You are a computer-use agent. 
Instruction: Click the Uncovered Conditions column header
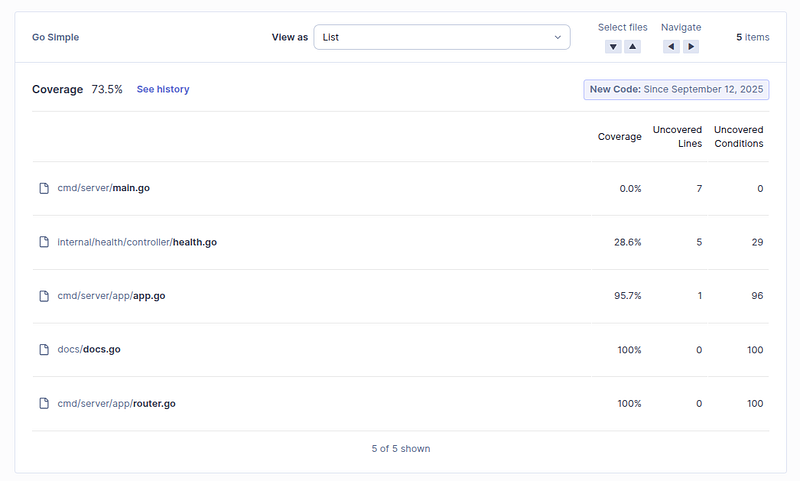(x=738, y=137)
